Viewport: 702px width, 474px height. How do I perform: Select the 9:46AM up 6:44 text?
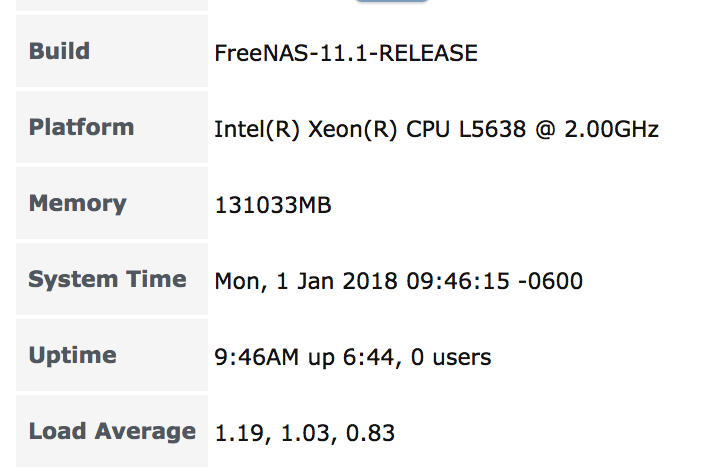pos(304,358)
